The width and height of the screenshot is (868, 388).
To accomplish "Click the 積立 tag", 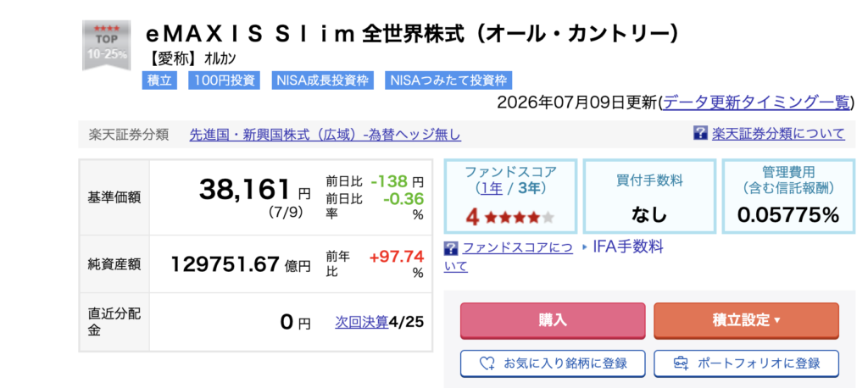I will tap(159, 80).
